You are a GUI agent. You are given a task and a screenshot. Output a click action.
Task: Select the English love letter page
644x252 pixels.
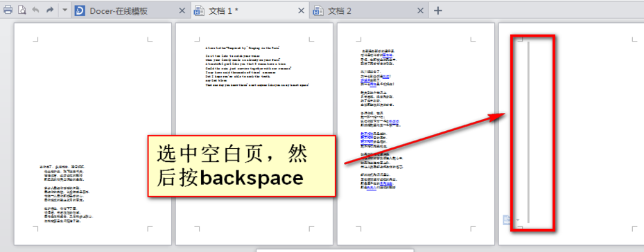pyautogui.click(x=254, y=134)
